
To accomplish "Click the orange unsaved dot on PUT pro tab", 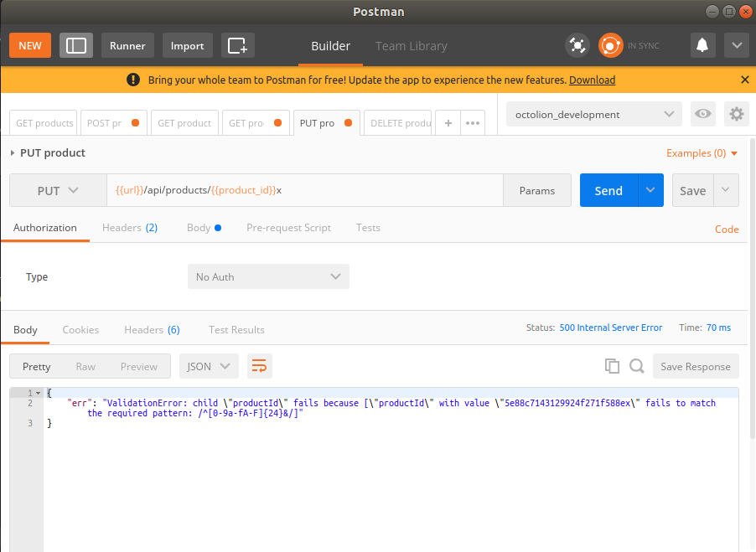I will click(348, 123).
